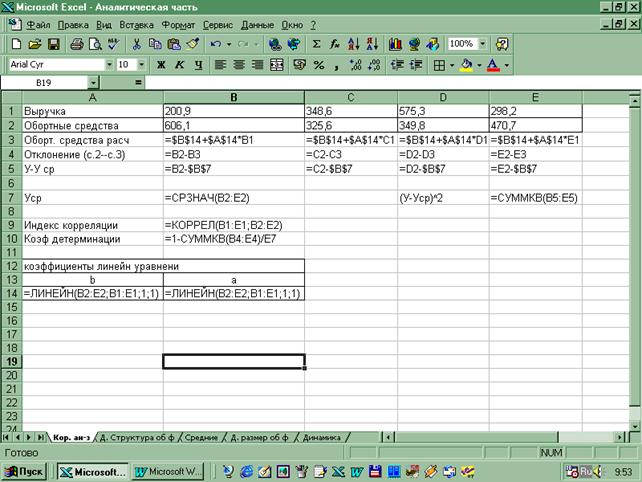This screenshot has width=642, height=482.
Task: Apply percent style format
Action: click(x=319, y=64)
